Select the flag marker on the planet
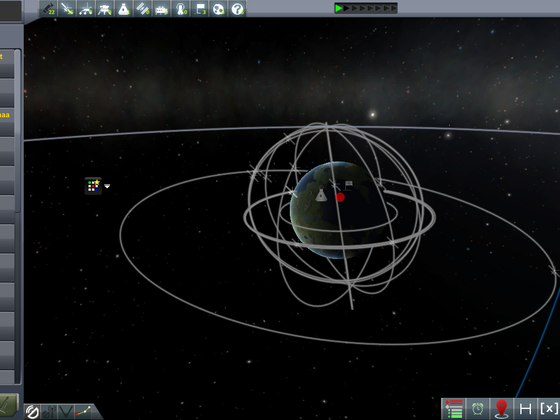Screen dimensions: 560x420 tap(349, 185)
